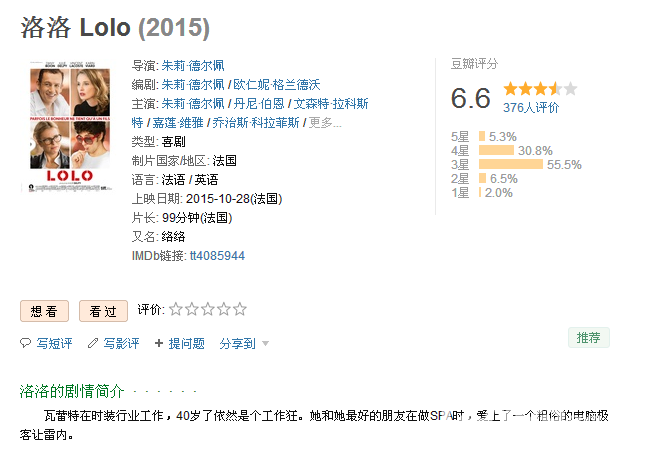
Task: Rate the movie with the first empty star
Action: pyautogui.click(x=176, y=309)
